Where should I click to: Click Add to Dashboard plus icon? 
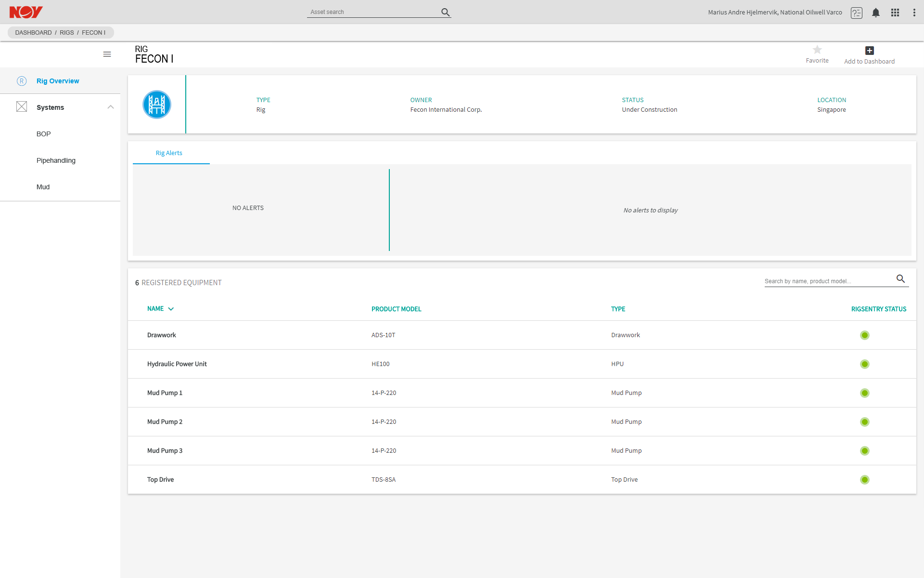870,51
